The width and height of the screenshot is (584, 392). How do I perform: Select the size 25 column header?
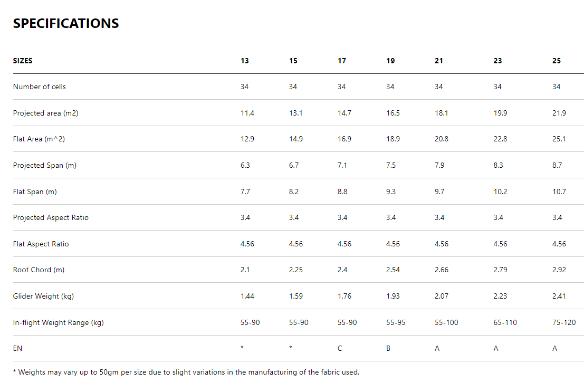tap(557, 61)
